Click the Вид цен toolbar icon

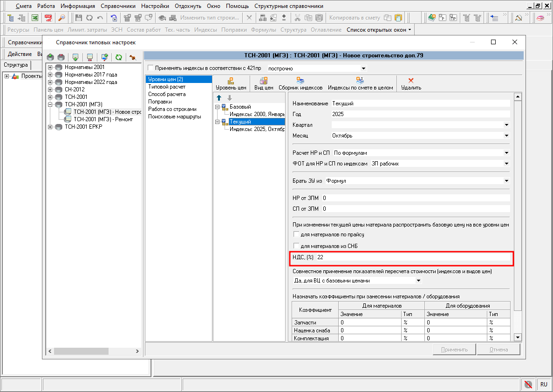263,81
